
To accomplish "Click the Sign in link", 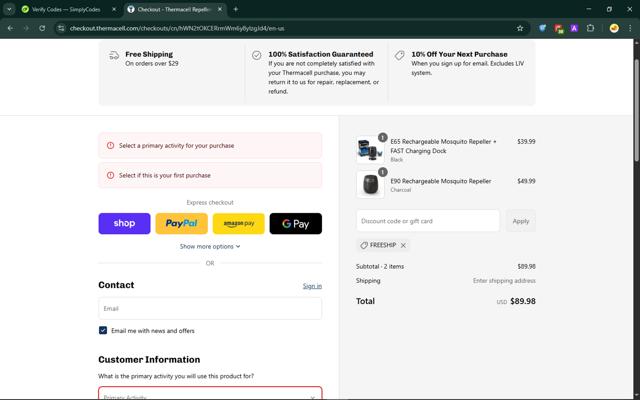I will (312, 286).
